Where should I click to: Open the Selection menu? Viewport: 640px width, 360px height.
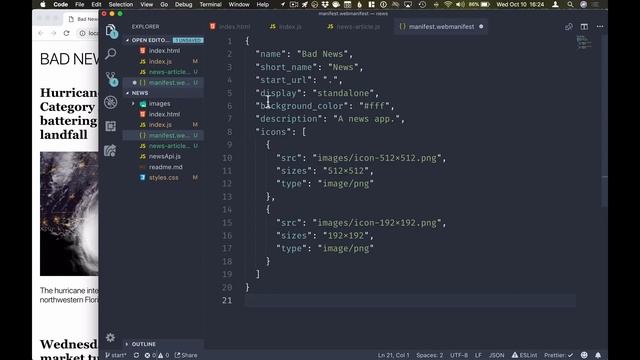tap(120, 4)
